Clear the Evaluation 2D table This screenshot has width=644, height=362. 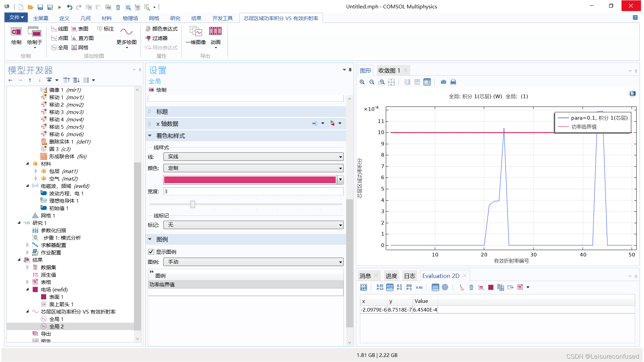click(462, 287)
